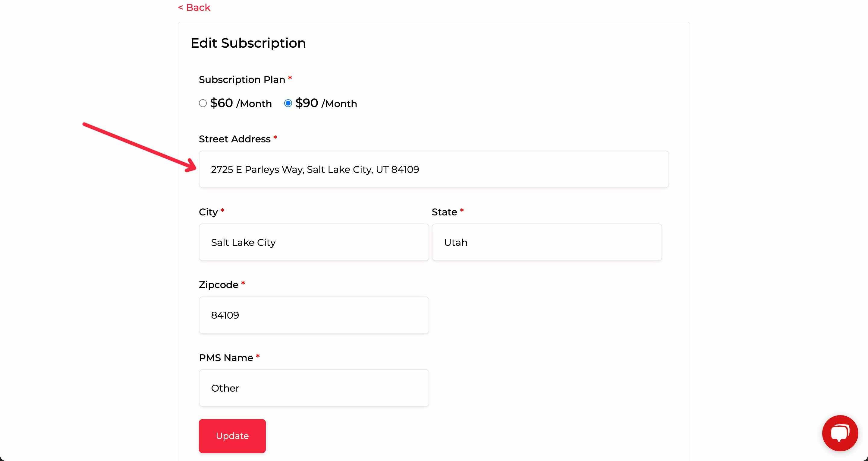Click the Subscription Plan section label
Image resolution: width=868 pixels, height=461 pixels.
[x=242, y=80]
